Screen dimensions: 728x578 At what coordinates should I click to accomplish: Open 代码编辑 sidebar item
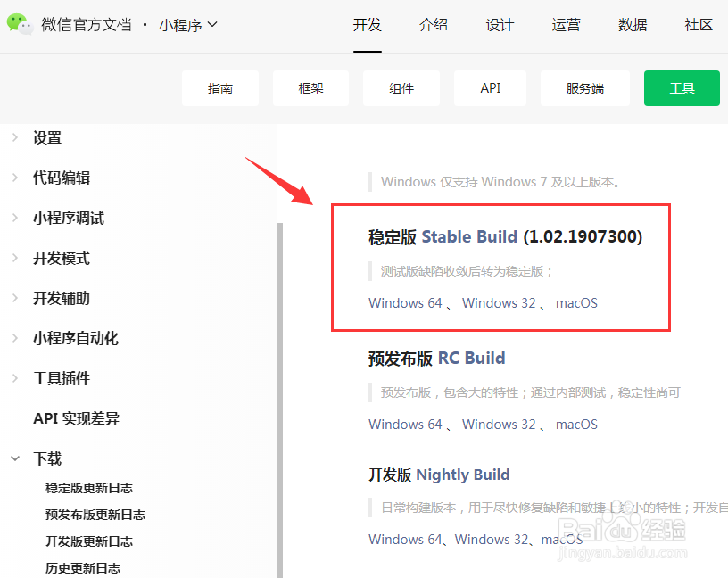[62, 178]
